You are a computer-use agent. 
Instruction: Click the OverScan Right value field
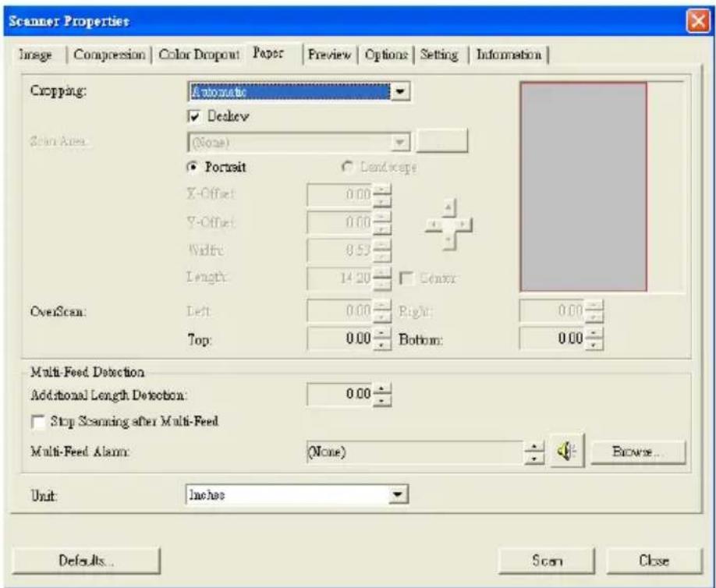(552, 311)
